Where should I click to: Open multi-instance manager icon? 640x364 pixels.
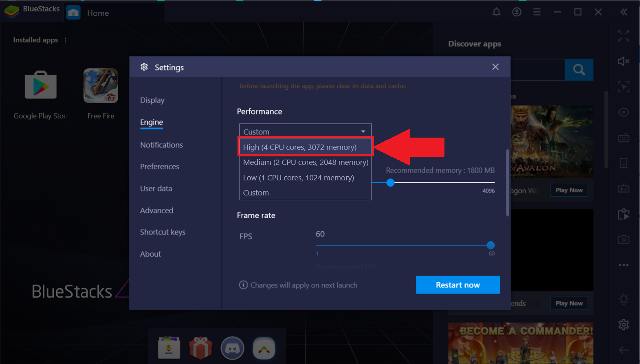pyautogui.click(x=624, y=214)
